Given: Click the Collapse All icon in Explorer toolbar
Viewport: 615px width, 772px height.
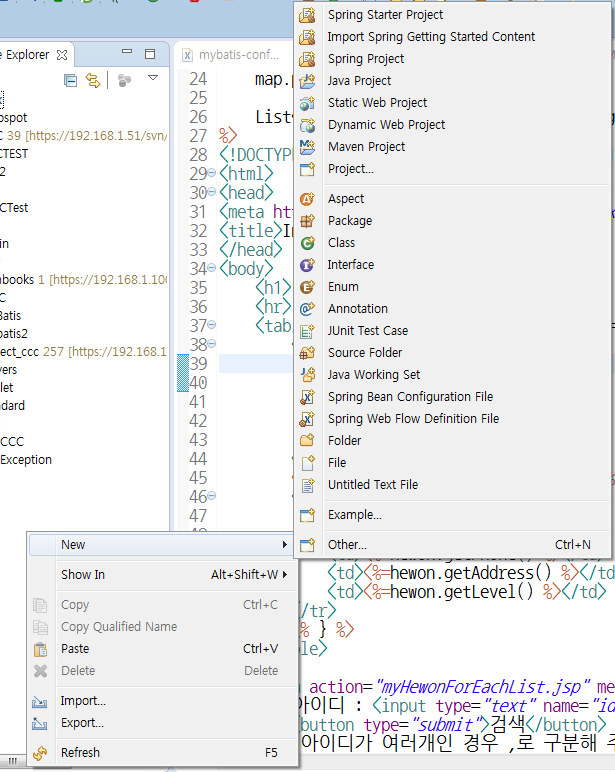Looking at the screenshot, I should tap(70, 80).
